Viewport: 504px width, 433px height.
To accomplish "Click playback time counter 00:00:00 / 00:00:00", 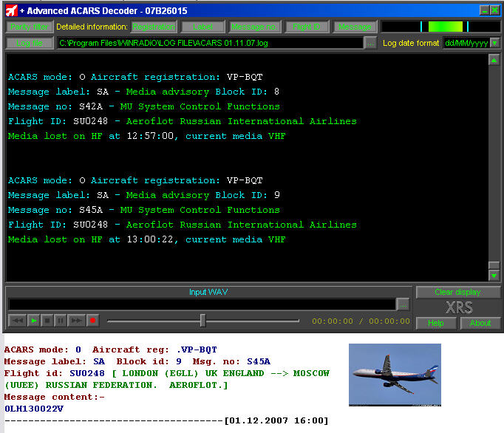I will point(361,321).
